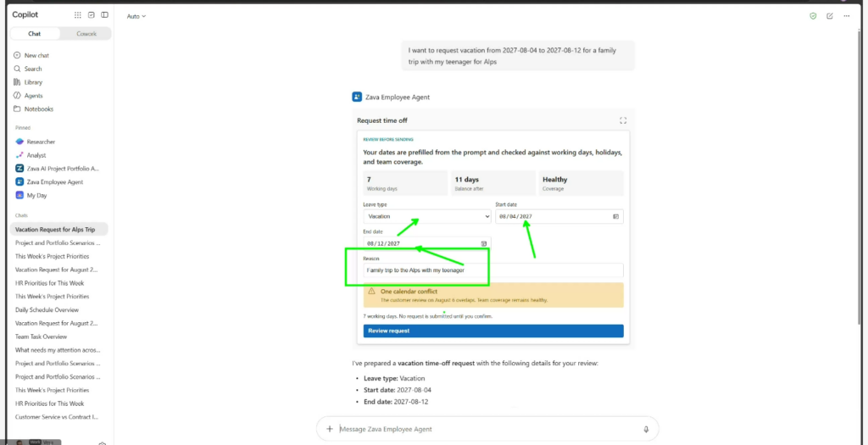Toggle the sidebar panel icon
Image resolution: width=868 pixels, height=445 pixels.
pos(104,15)
